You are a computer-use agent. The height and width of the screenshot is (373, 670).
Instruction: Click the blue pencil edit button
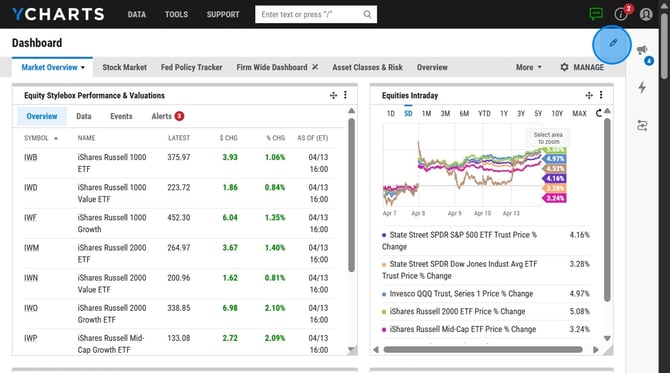tap(612, 43)
